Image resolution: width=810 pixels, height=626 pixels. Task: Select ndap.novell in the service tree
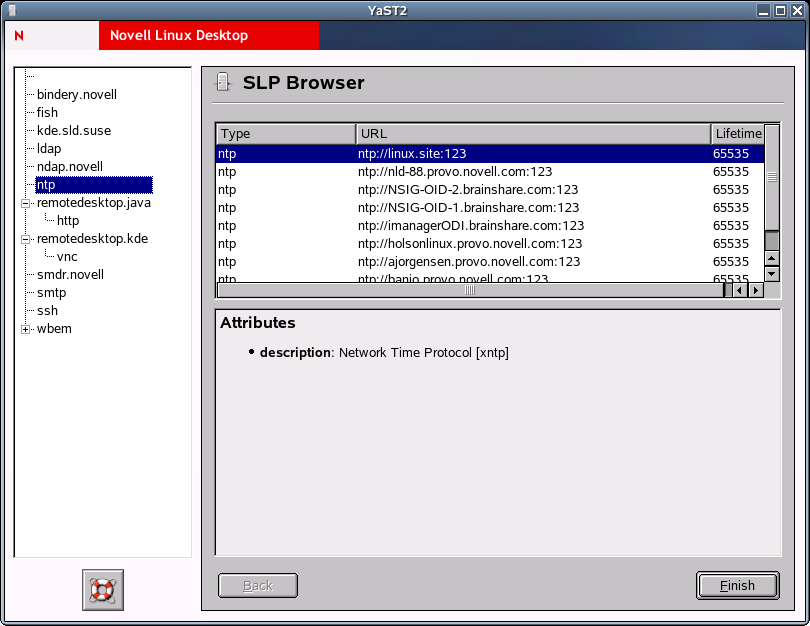[x=70, y=167]
